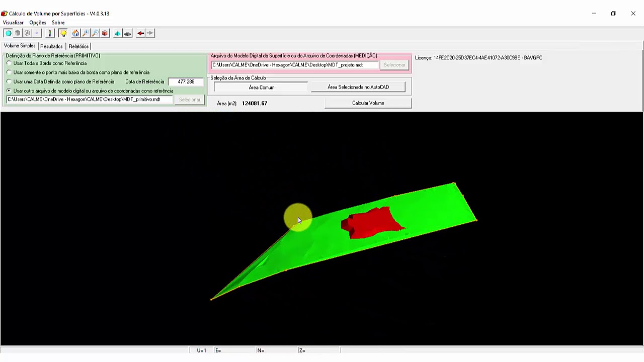The image size is (644, 362).
Task: Click the license code text
Action: [478, 58]
